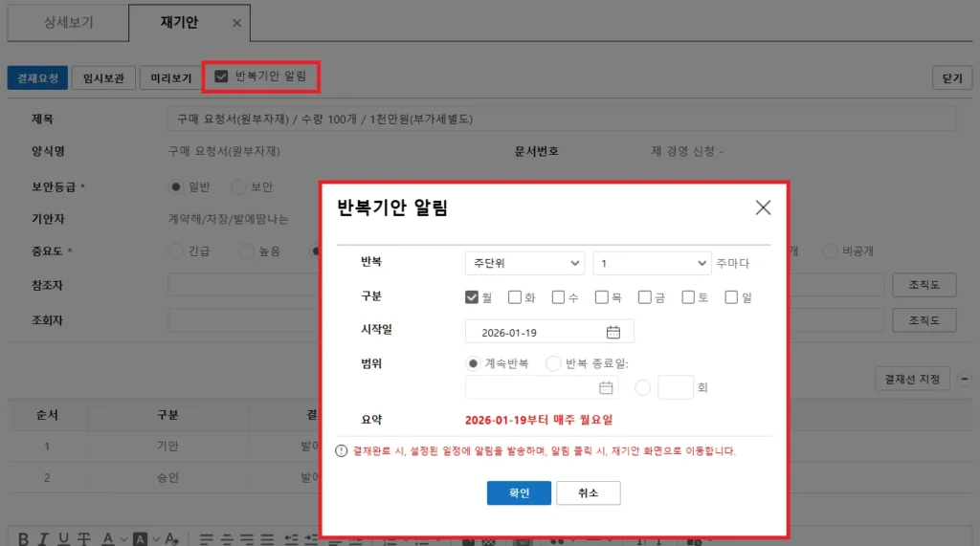
Task: Click the 확인 button in dialog
Action: click(x=519, y=492)
